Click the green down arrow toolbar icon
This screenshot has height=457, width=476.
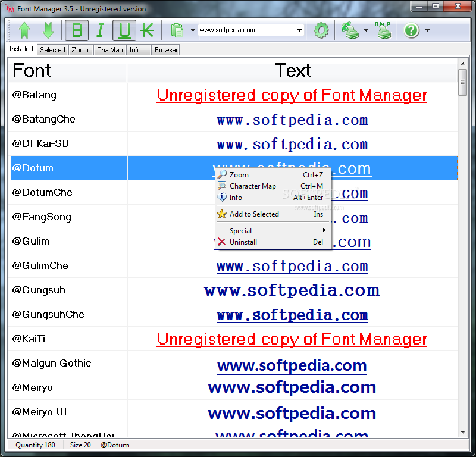click(48, 30)
